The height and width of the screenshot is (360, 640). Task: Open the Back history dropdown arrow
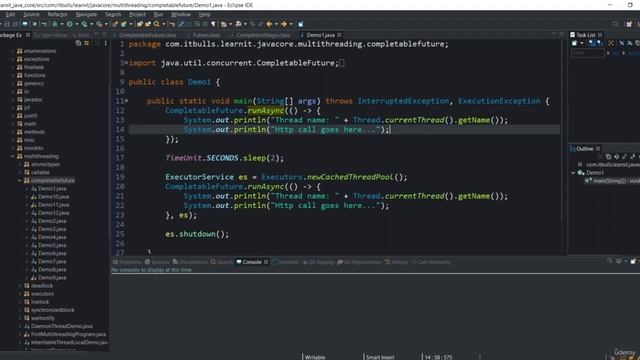pos(276,24)
